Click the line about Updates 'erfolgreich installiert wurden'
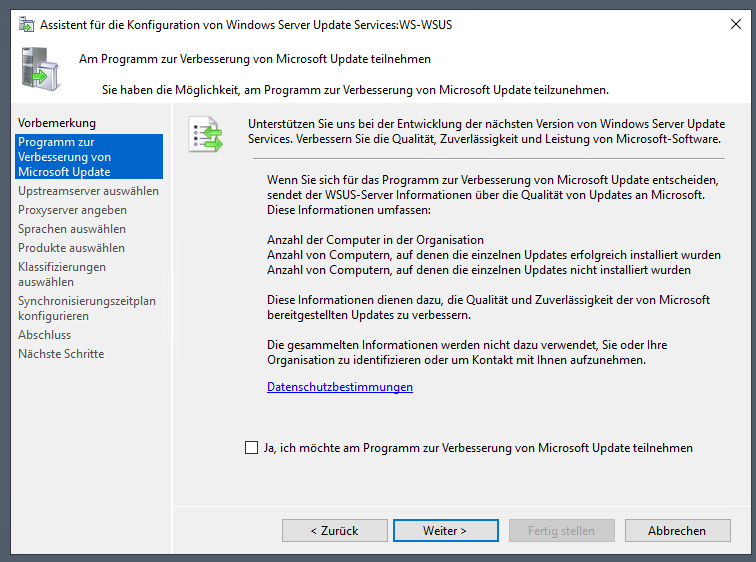Image resolution: width=756 pixels, height=562 pixels. [x=494, y=255]
